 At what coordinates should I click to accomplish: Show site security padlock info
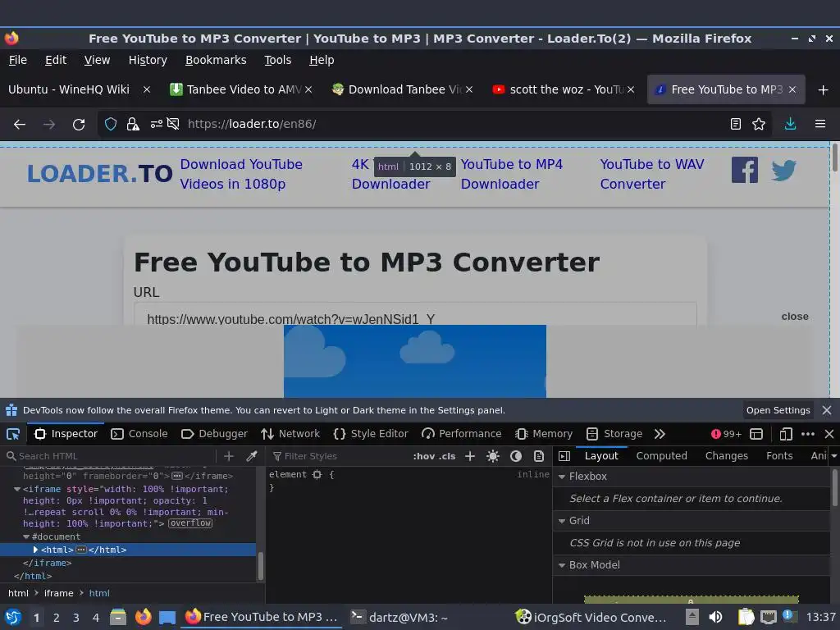[132, 125]
